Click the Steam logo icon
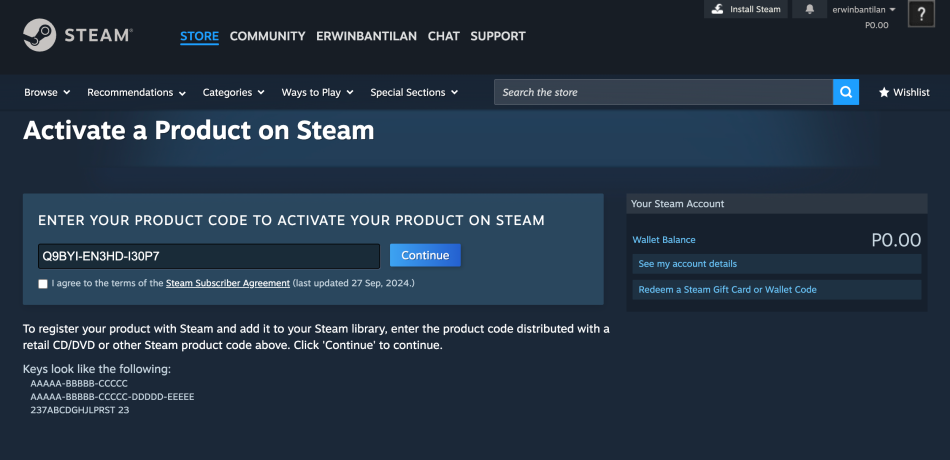The width and height of the screenshot is (950, 460). coord(40,35)
